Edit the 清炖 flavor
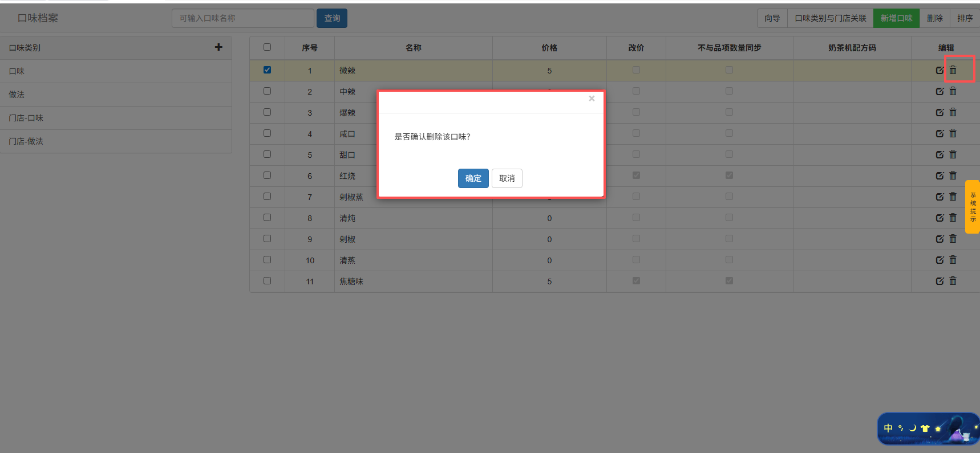This screenshot has width=980, height=453. (939, 218)
